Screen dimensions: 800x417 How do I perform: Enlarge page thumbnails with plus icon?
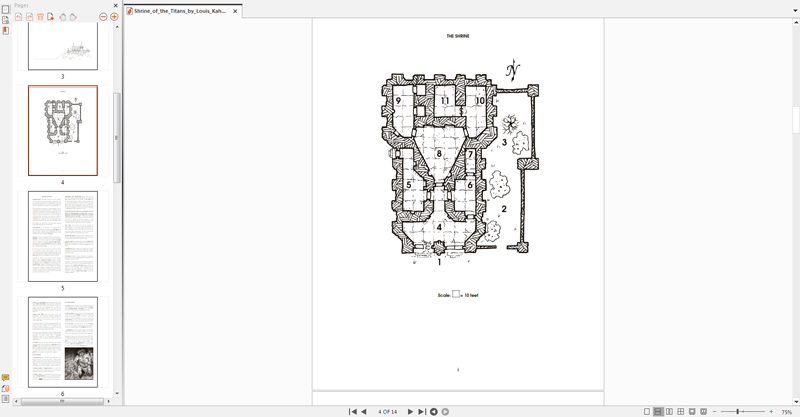click(x=114, y=17)
